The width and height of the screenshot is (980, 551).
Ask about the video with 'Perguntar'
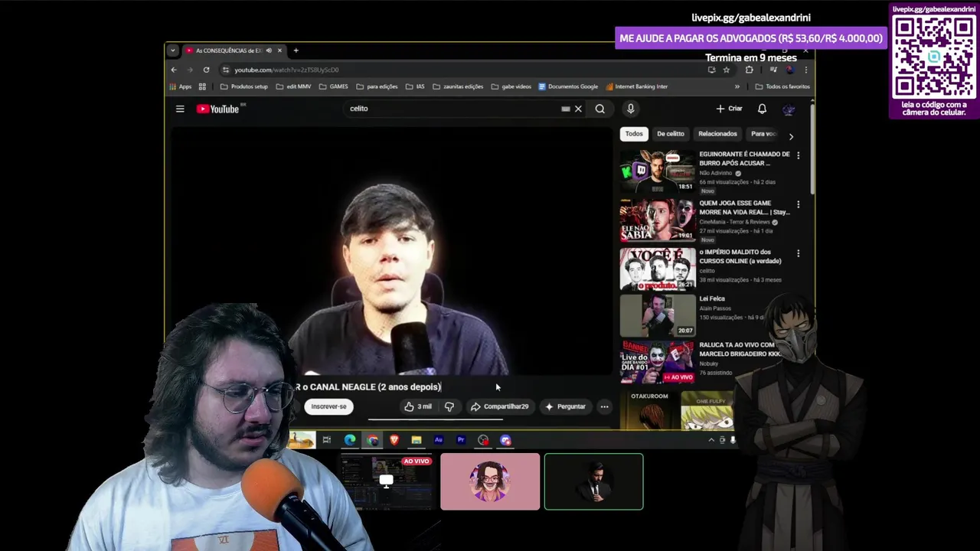pos(566,406)
